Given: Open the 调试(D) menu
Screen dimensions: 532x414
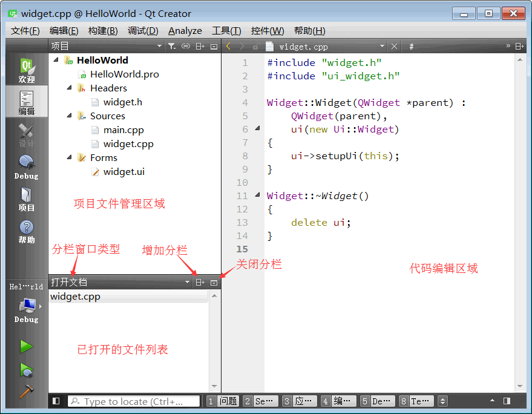Looking at the screenshot, I should click(x=143, y=31).
